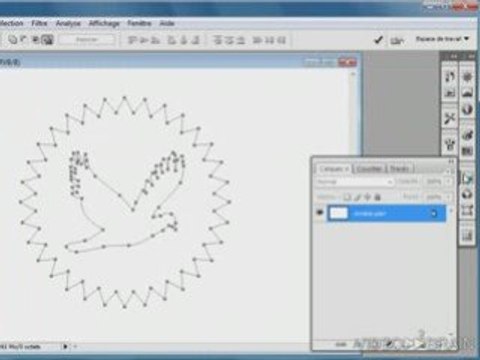Distribute left edges of paths
The width and height of the screenshot is (480, 360).
(x=257, y=40)
